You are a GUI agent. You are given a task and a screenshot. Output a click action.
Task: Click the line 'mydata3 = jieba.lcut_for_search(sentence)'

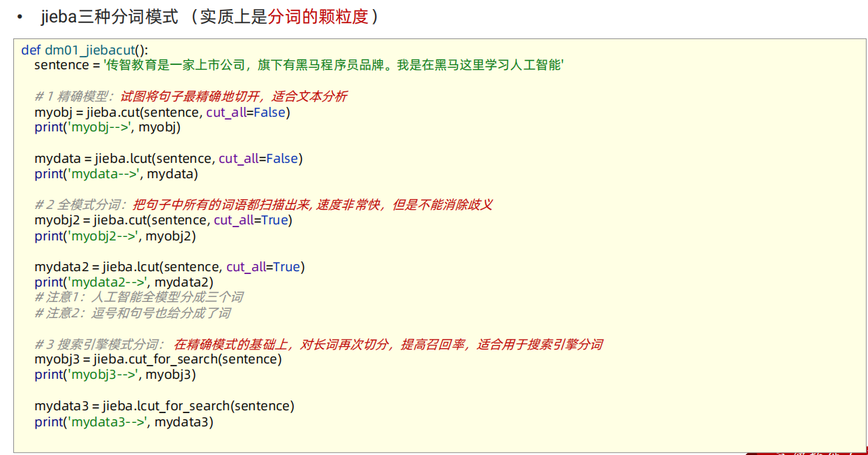tap(164, 405)
